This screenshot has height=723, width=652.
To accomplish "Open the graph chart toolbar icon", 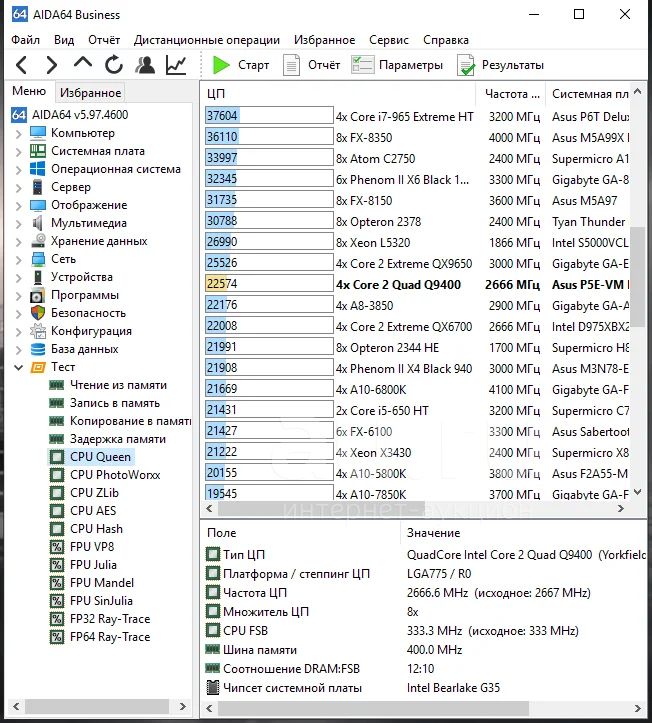I will (x=176, y=65).
